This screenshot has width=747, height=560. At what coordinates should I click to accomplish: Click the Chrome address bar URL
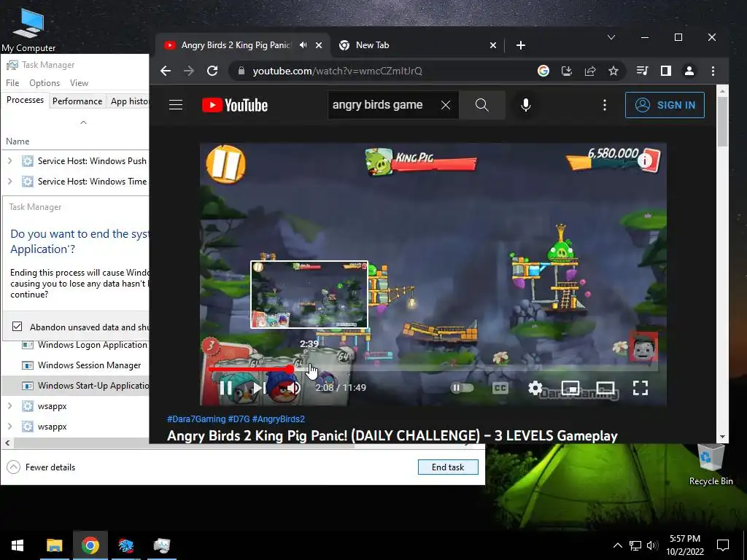(337, 71)
